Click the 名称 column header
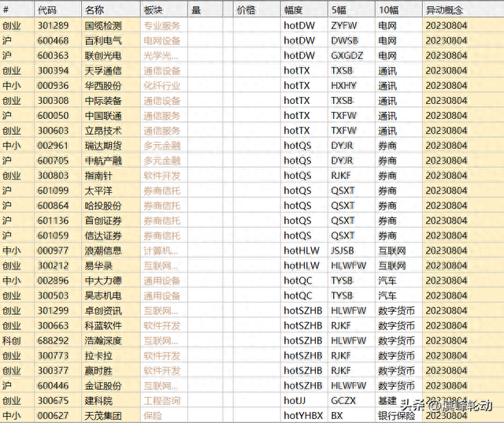Image resolution: width=504 pixels, height=423 pixels. coord(111,10)
